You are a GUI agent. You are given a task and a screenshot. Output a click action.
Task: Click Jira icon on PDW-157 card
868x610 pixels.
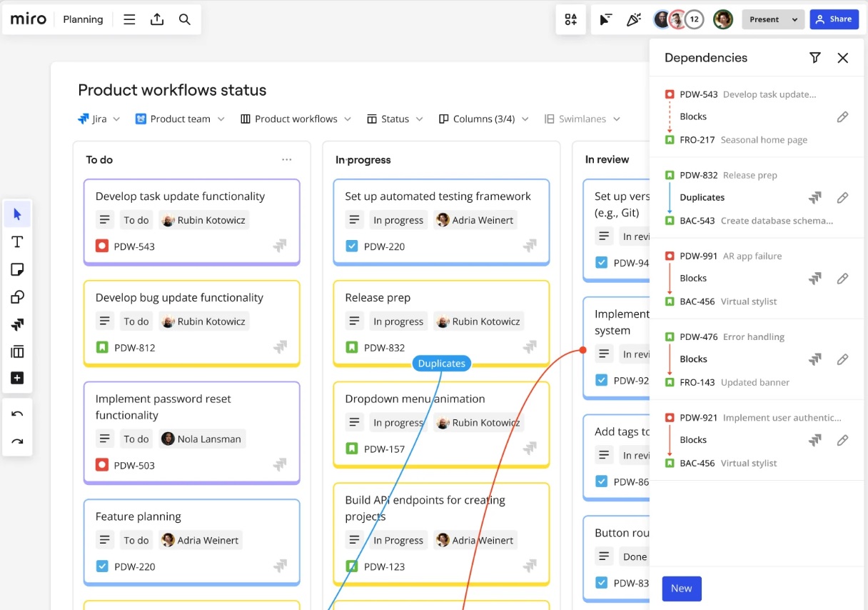tap(530, 449)
